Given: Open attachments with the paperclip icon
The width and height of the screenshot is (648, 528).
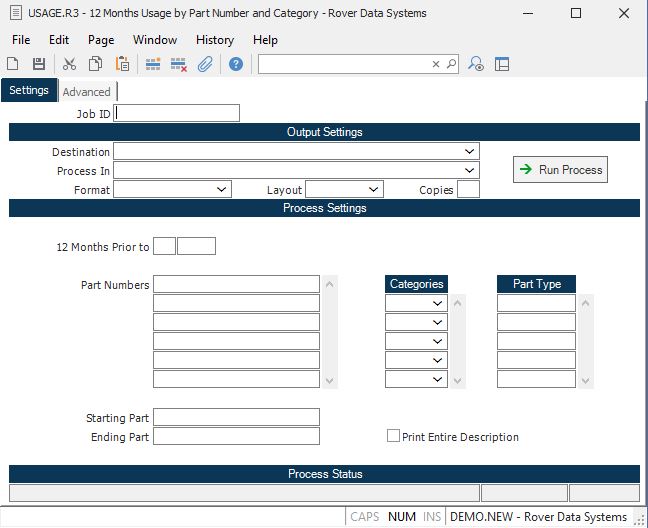Looking at the screenshot, I should pyautogui.click(x=205, y=64).
